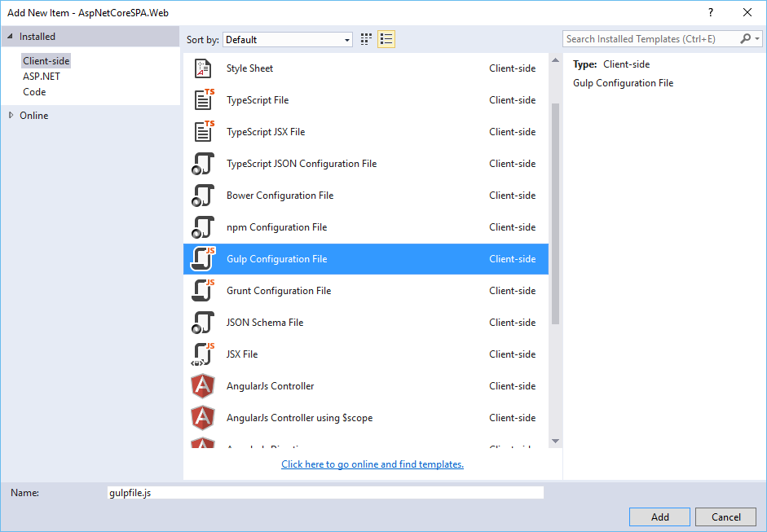Select the 'TypeScript File' template name
Screen dimensions: 767x532
[x=258, y=100]
